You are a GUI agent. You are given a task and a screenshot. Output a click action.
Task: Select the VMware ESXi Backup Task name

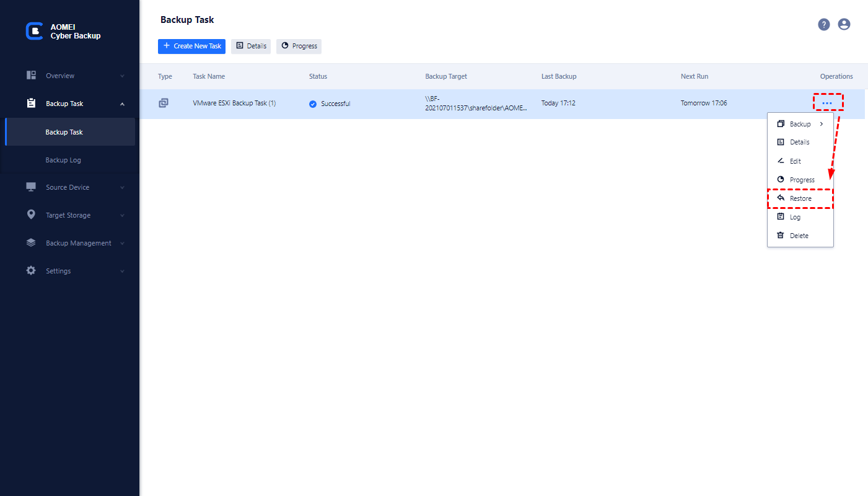click(234, 103)
